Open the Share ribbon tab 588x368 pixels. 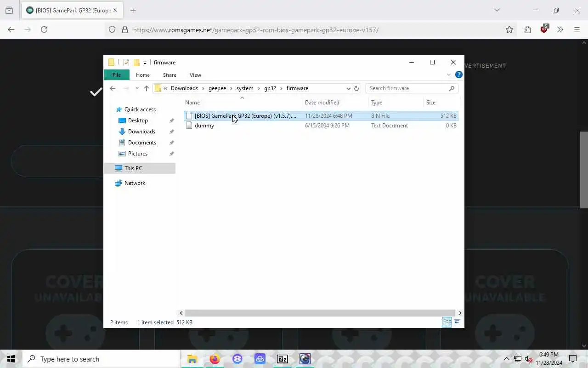click(170, 75)
